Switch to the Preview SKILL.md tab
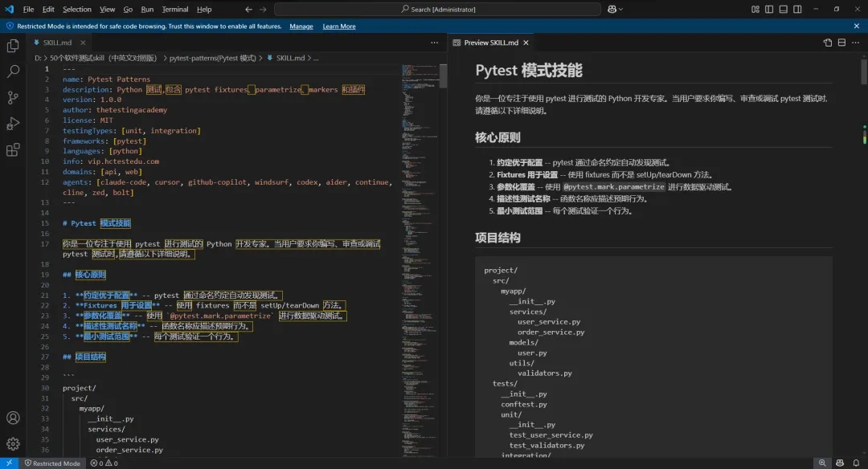 coord(491,43)
